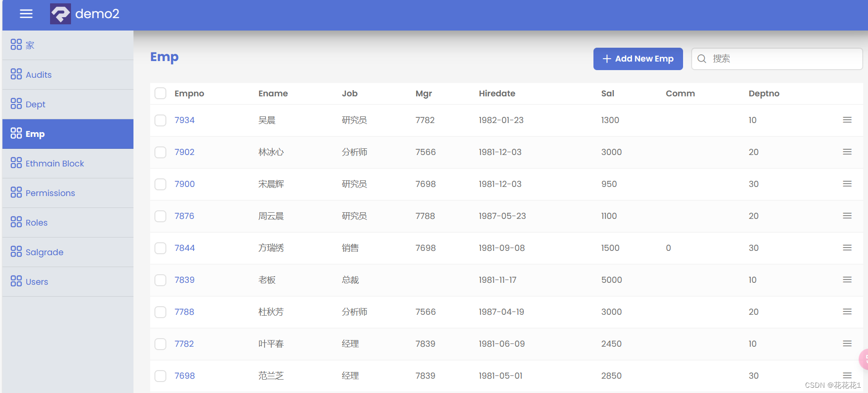Open row actions menu for employee 7788
This screenshot has width=868, height=393.
pyautogui.click(x=847, y=311)
